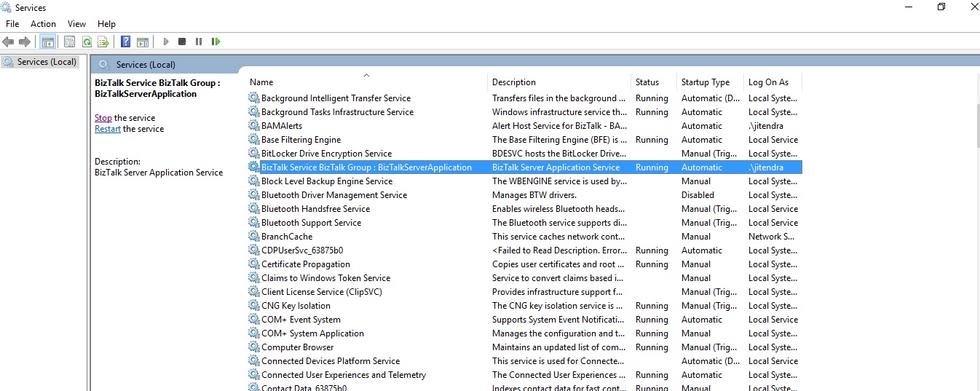The width and height of the screenshot is (980, 391).
Task: Open Help with the blue question-mark icon
Action: 126,42
